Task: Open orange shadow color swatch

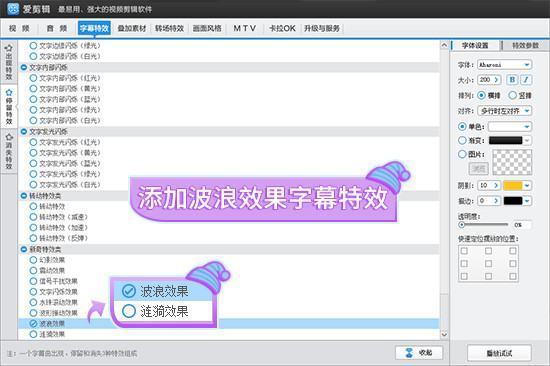Action: pos(517,185)
